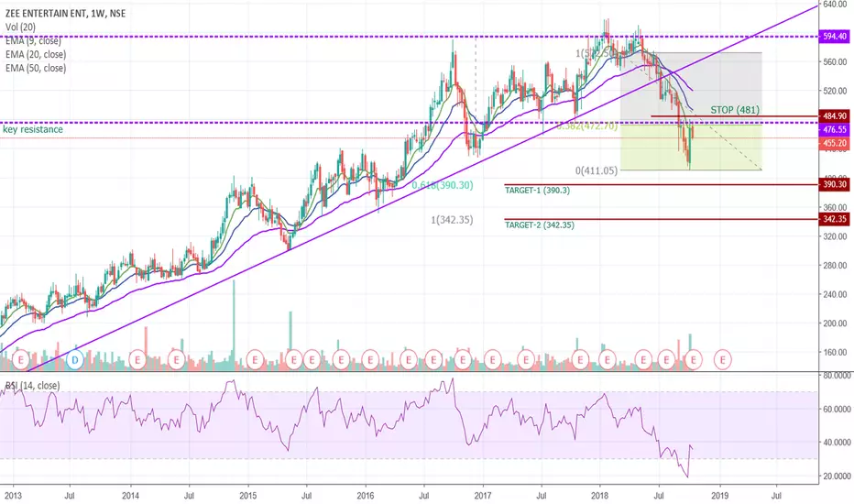The width and height of the screenshot is (854, 504).
Task: Select the RSI (14, close) legend
Action: [x=32, y=385]
